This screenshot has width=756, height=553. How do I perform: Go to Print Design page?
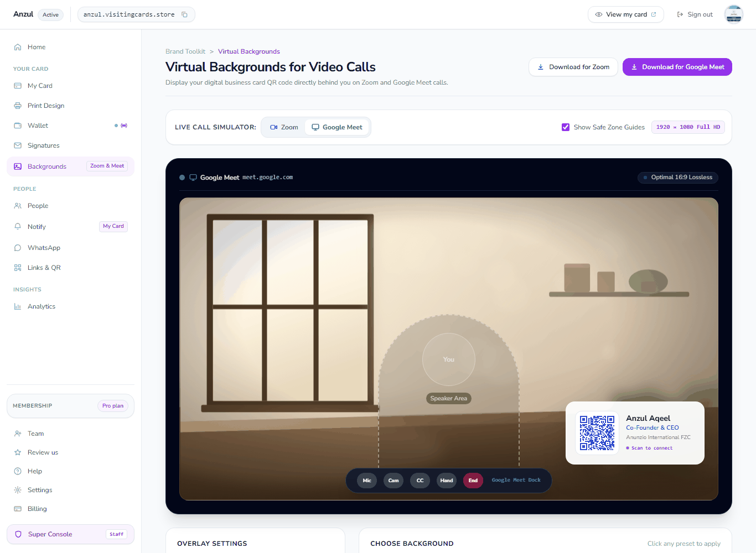pyautogui.click(x=70, y=106)
